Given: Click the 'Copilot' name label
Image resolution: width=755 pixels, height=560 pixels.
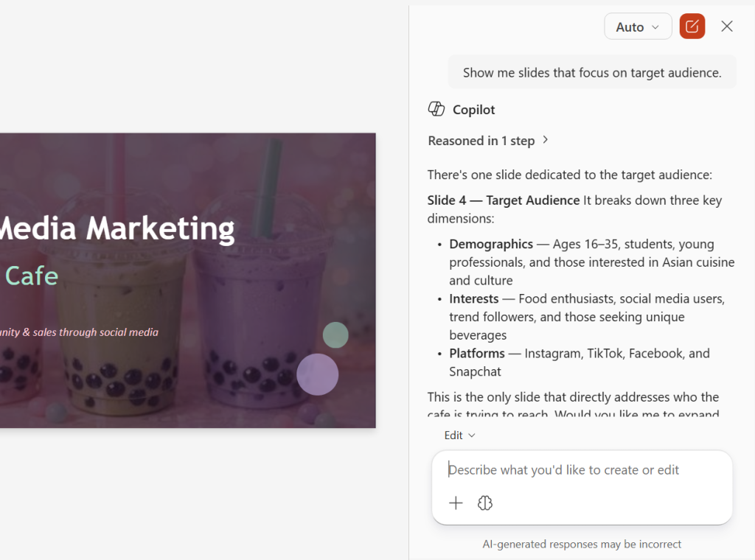Looking at the screenshot, I should (x=473, y=110).
